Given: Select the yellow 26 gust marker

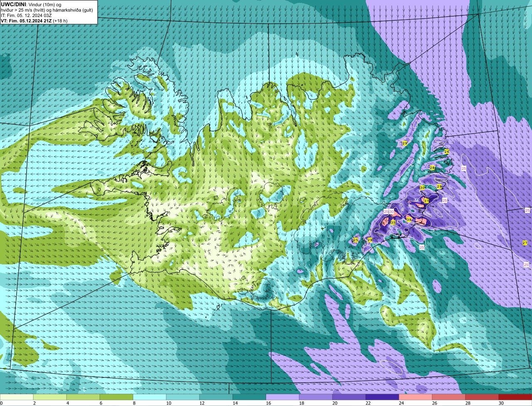Looking at the screenshot, I should tap(447, 152).
